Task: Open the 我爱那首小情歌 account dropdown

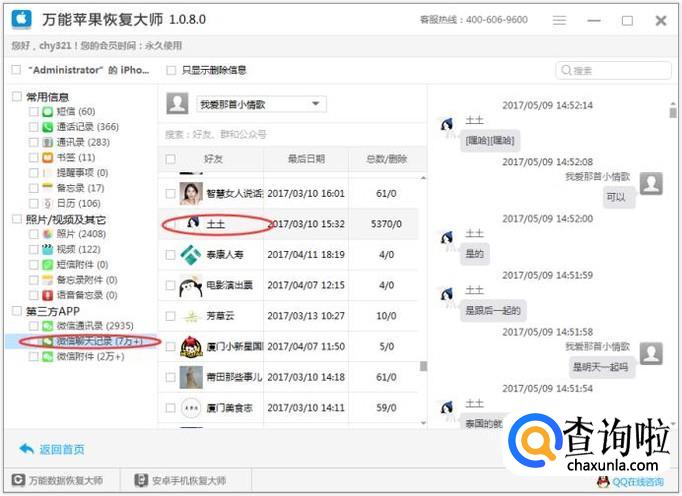Action: [261, 104]
